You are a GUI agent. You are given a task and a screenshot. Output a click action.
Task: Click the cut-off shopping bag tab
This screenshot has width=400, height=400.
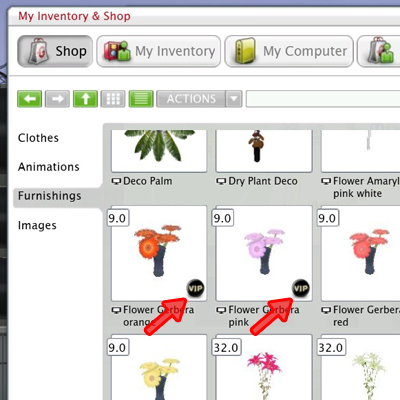[379, 51]
